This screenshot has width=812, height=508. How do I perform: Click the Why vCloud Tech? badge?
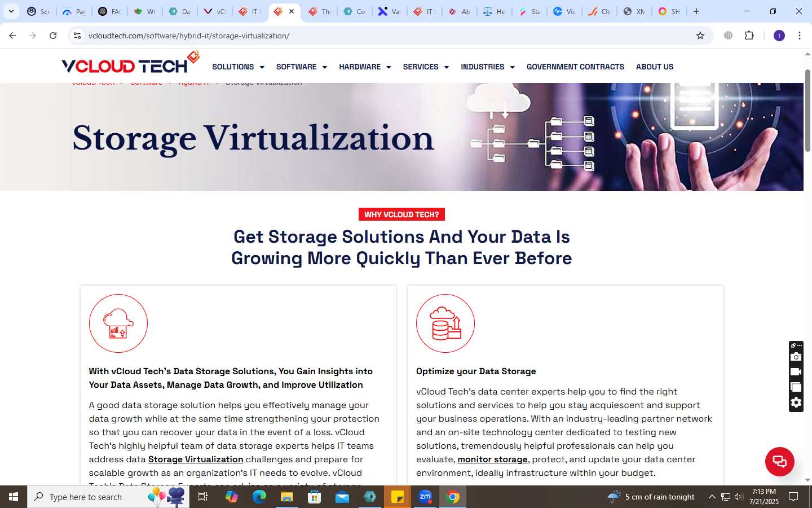[401, 214]
